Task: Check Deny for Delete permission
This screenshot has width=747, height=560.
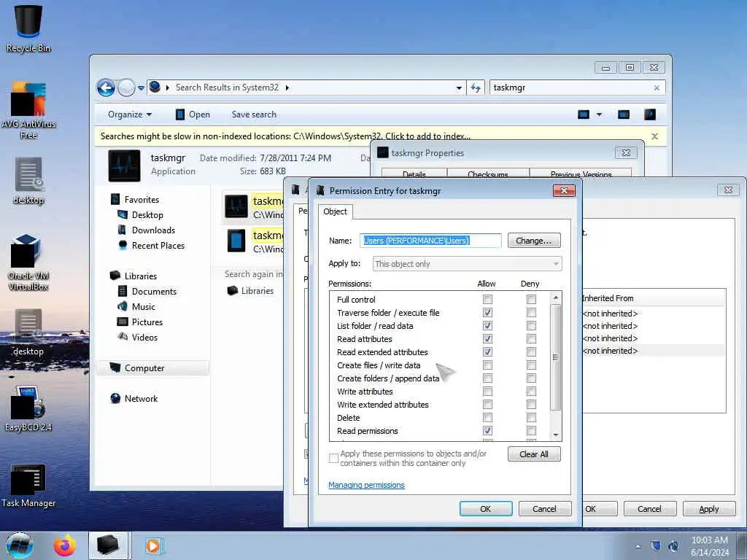Action: [531, 418]
